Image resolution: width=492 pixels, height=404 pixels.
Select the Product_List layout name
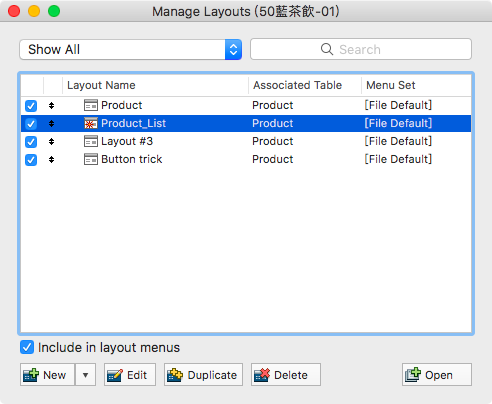click(x=133, y=123)
